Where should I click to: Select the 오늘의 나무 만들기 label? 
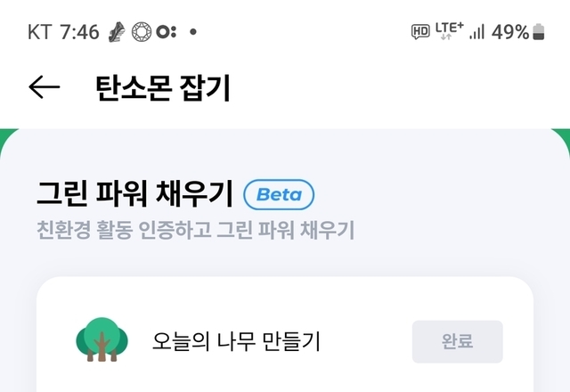pos(236,340)
